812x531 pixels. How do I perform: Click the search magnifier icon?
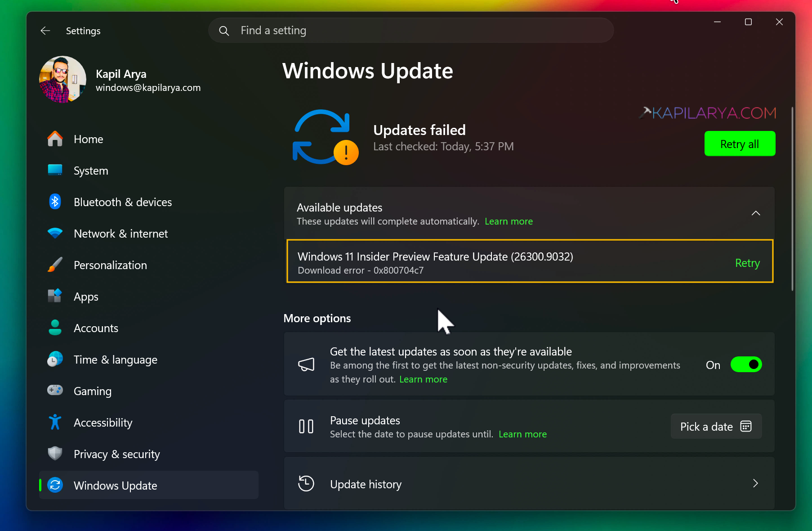click(x=224, y=31)
